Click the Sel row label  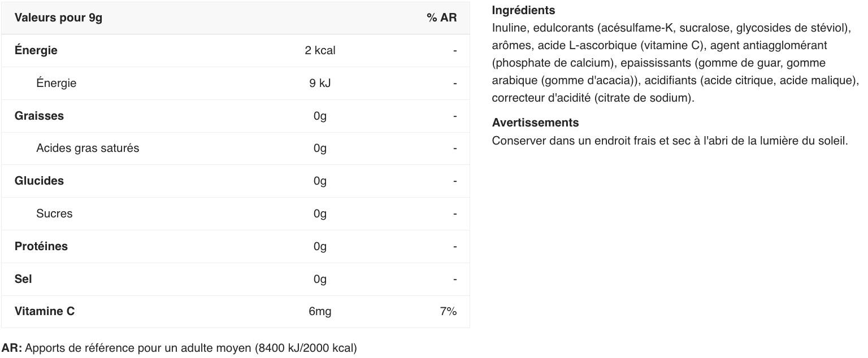(x=23, y=279)
